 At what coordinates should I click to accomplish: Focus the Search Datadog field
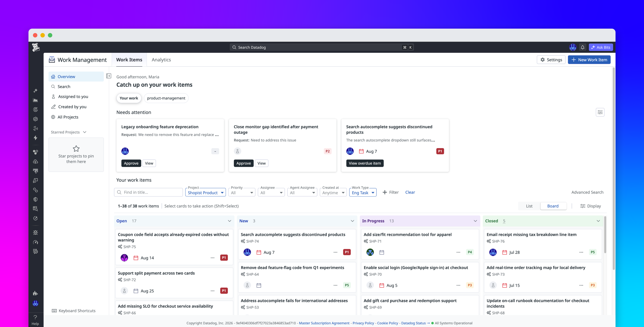[322, 47]
